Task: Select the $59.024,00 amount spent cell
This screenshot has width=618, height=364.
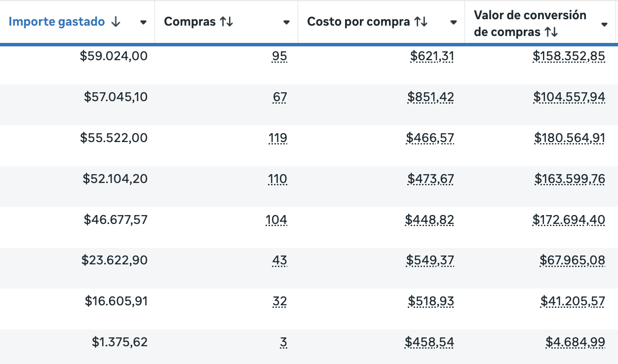Action: click(x=114, y=56)
